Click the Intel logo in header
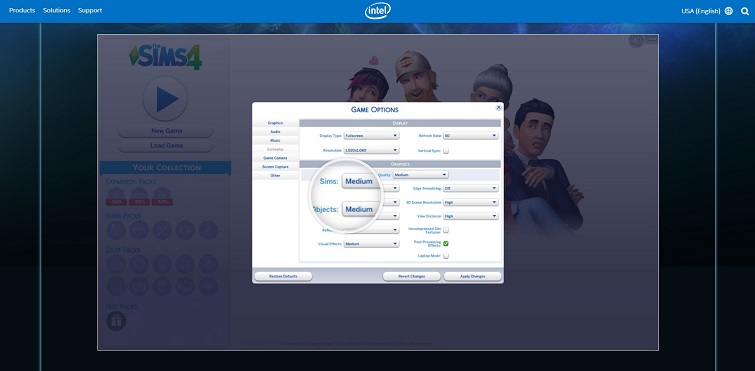755x371 pixels. coord(378,11)
